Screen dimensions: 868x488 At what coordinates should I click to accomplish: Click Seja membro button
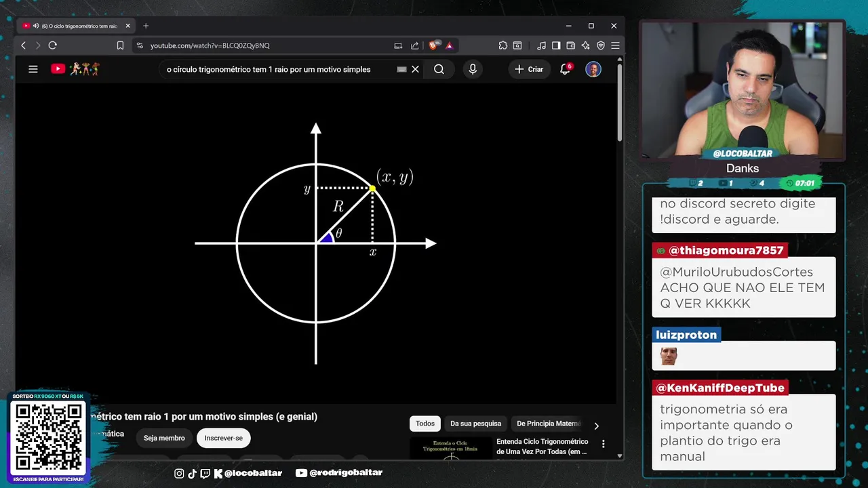point(164,439)
